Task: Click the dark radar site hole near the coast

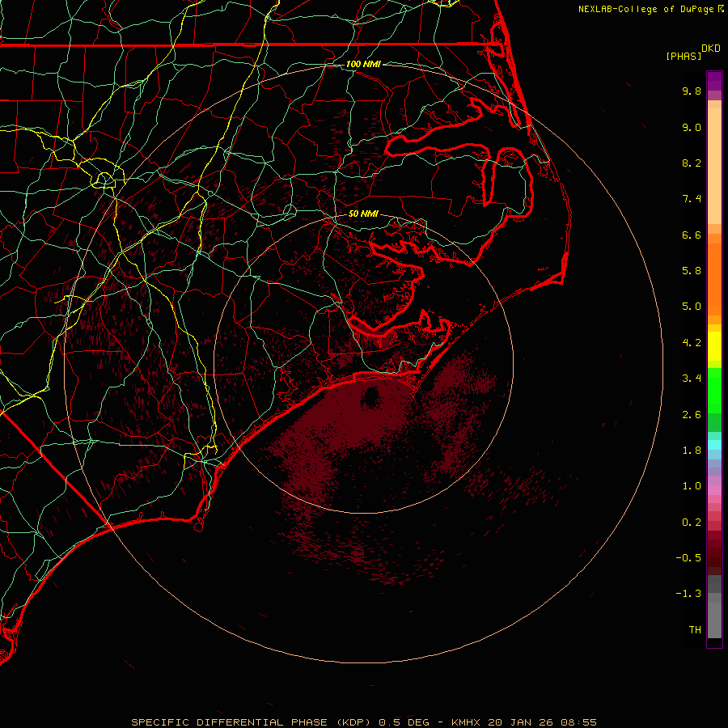Action: (x=370, y=398)
